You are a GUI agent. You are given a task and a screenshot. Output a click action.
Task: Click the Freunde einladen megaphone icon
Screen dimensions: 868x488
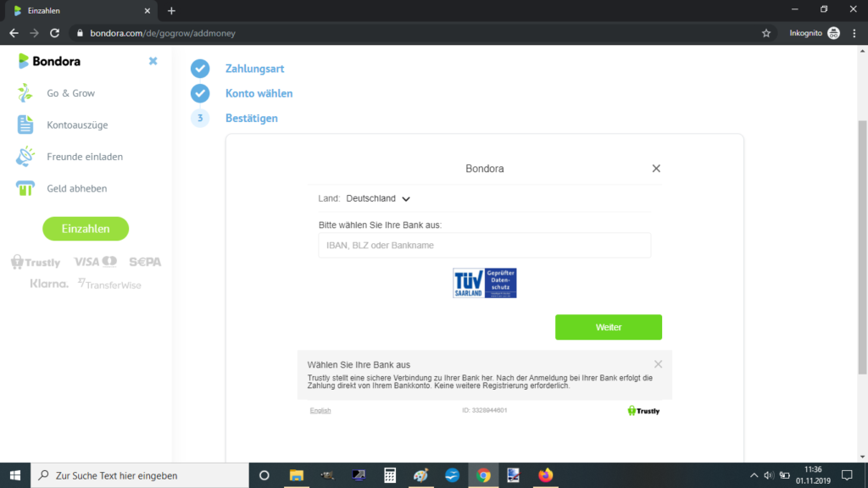[x=25, y=157]
